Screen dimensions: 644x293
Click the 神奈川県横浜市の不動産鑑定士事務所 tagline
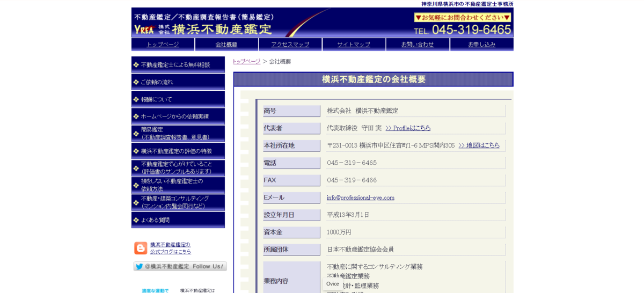coord(467,4)
